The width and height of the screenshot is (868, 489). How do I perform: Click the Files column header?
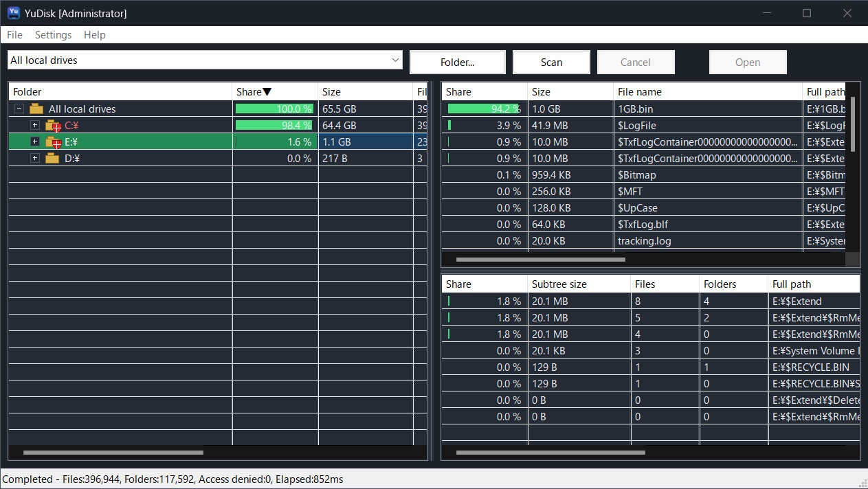pyautogui.click(x=665, y=284)
